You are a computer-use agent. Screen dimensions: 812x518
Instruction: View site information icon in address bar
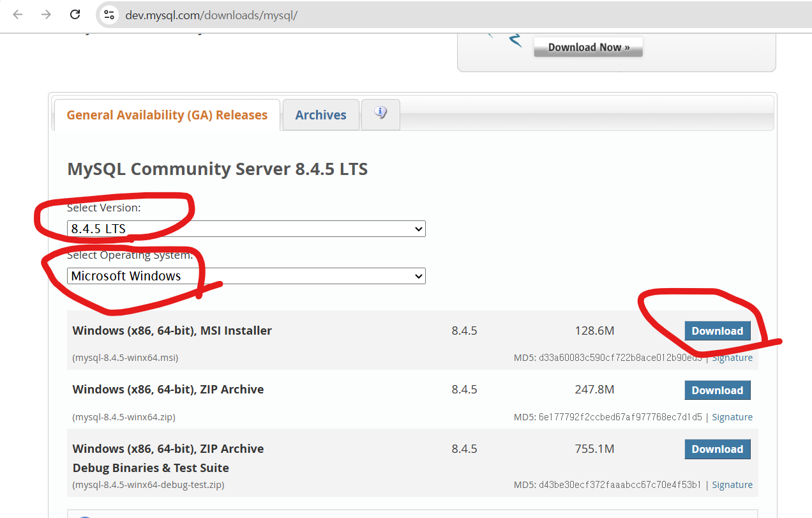coord(109,15)
